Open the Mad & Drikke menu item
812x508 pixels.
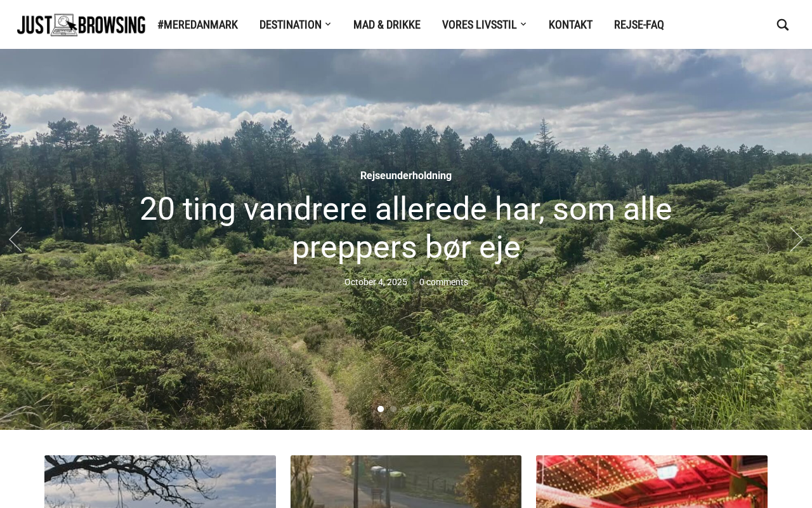(x=387, y=25)
